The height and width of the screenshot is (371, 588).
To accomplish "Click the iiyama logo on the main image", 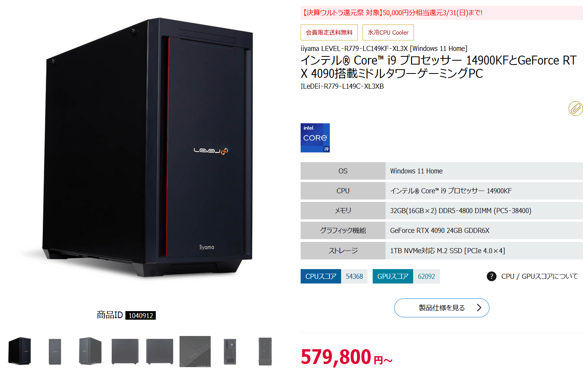I will point(207,247).
